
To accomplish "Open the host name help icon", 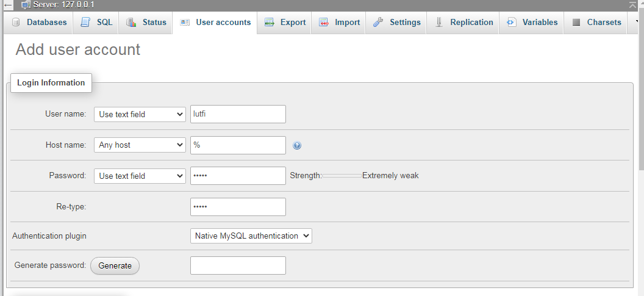I will pos(297,145).
